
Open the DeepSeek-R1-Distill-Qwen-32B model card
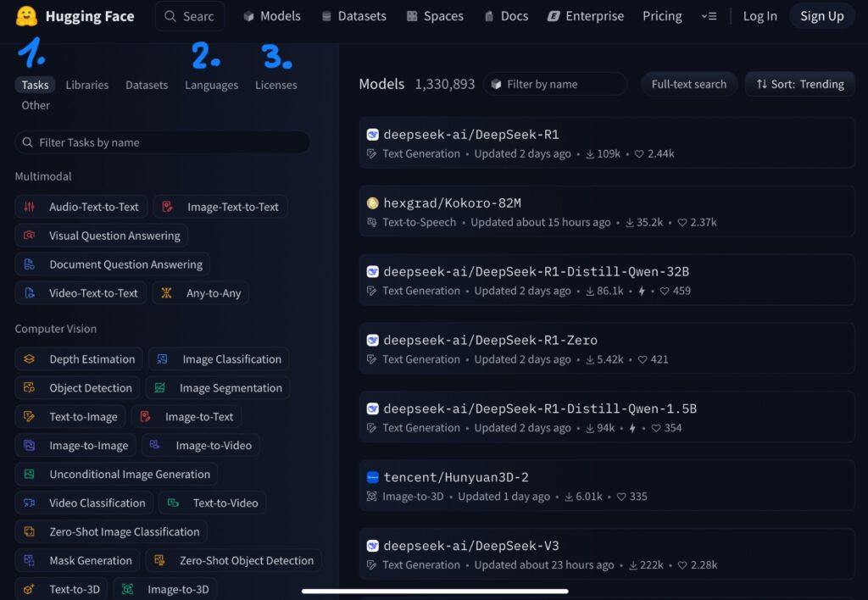(607, 280)
